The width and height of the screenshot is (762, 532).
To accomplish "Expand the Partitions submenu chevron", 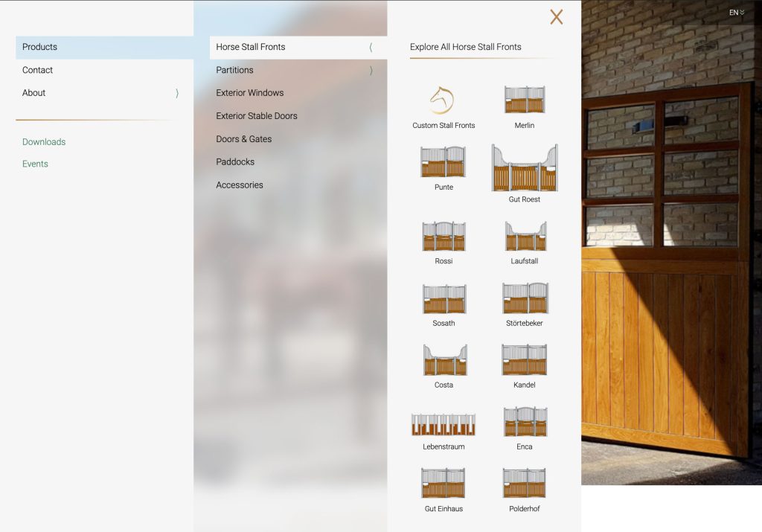I will pos(371,71).
